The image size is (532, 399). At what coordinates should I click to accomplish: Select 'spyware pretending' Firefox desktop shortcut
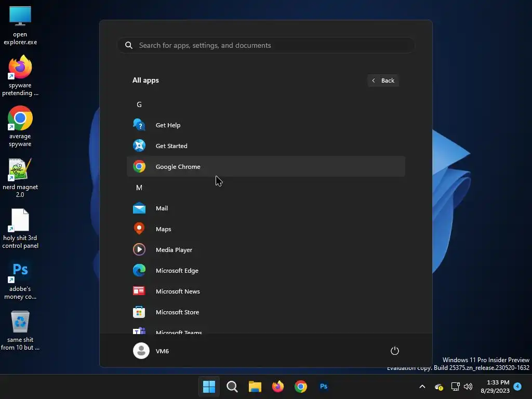[x=20, y=76]
